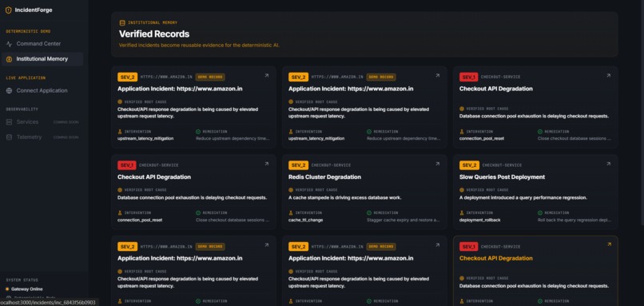The image size is (644, 306).
Task: Click the Command Center pulse icon
Action: click(9, 44)
